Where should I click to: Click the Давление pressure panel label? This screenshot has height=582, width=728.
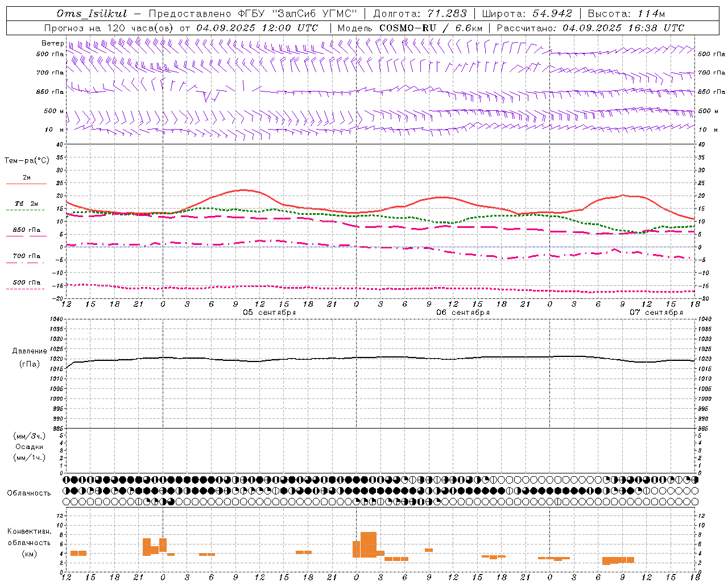[x=30, y=351]
